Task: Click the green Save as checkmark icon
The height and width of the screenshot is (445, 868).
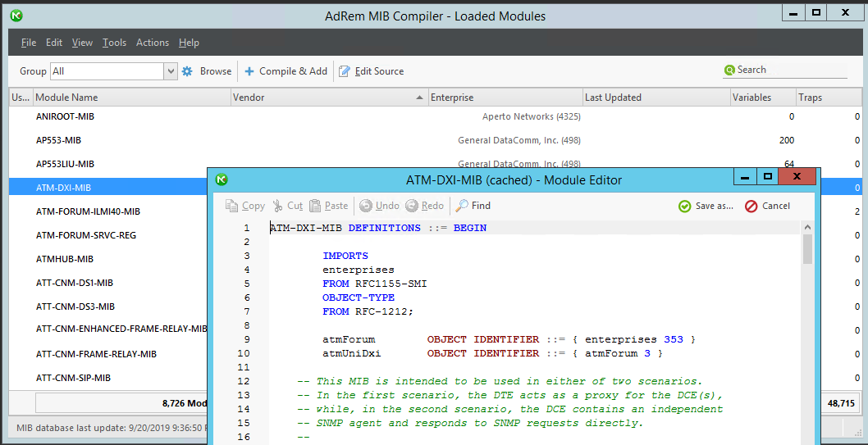Action: 685,207
